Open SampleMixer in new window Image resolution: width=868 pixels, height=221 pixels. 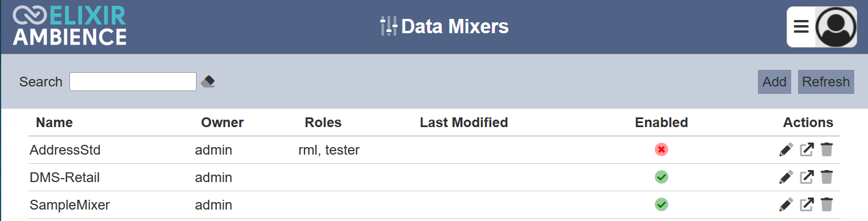[x=807, y=204]
